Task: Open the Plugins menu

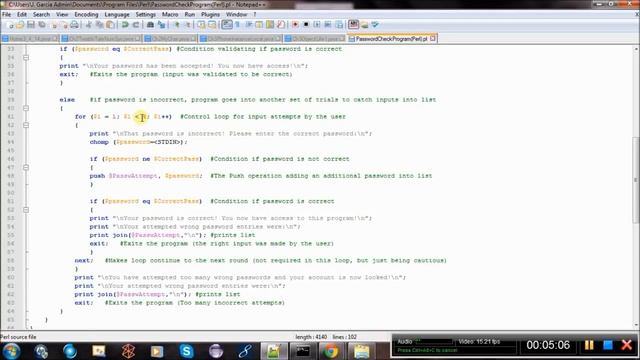Action: pyautogui.click(x=210, y=14)
